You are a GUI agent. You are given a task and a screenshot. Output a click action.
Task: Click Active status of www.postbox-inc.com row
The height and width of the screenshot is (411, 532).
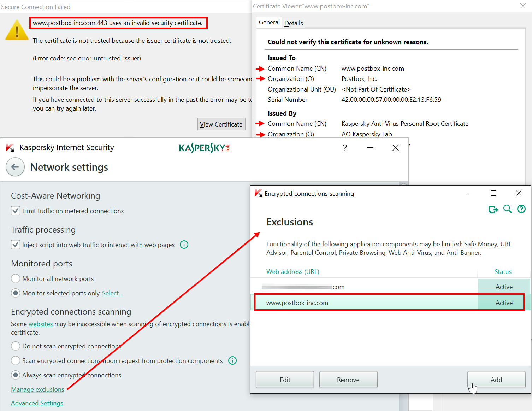click(x=504, y=303)
